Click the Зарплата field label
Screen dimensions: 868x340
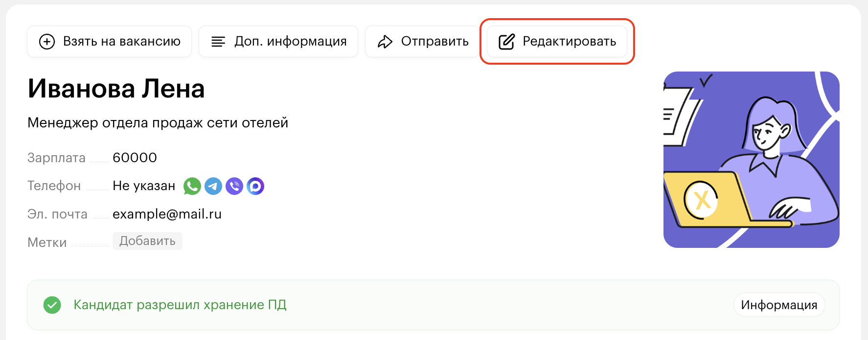(56, 158)
